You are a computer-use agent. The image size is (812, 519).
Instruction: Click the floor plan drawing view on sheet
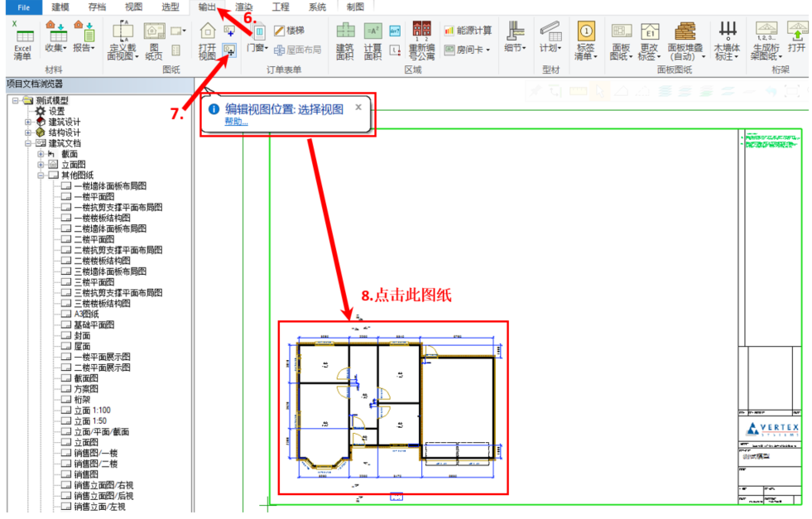point(393,407)
